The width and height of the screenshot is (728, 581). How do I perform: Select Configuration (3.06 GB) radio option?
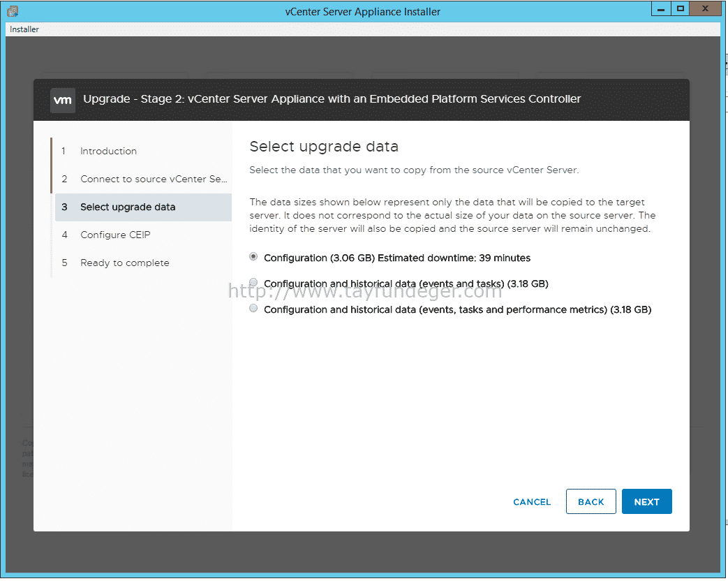point(253,257)
